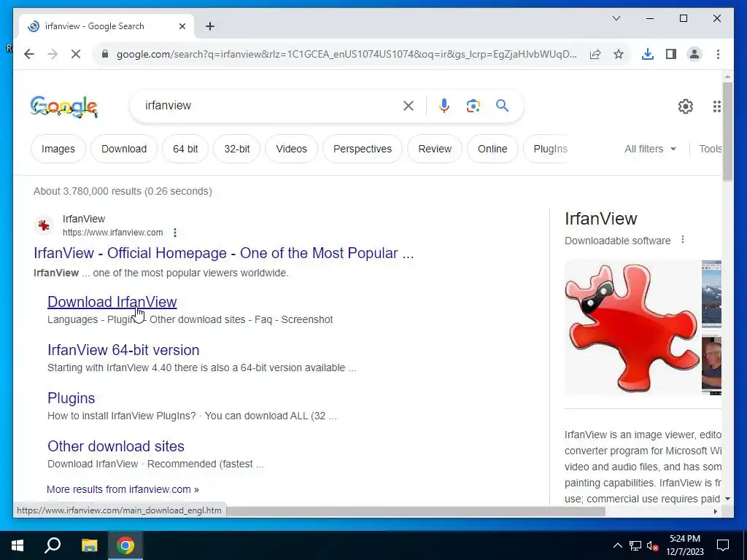The width and height of the screenshot is (747, 560).
Task: Open the tab search chevron
Action: tap(616, 18)
